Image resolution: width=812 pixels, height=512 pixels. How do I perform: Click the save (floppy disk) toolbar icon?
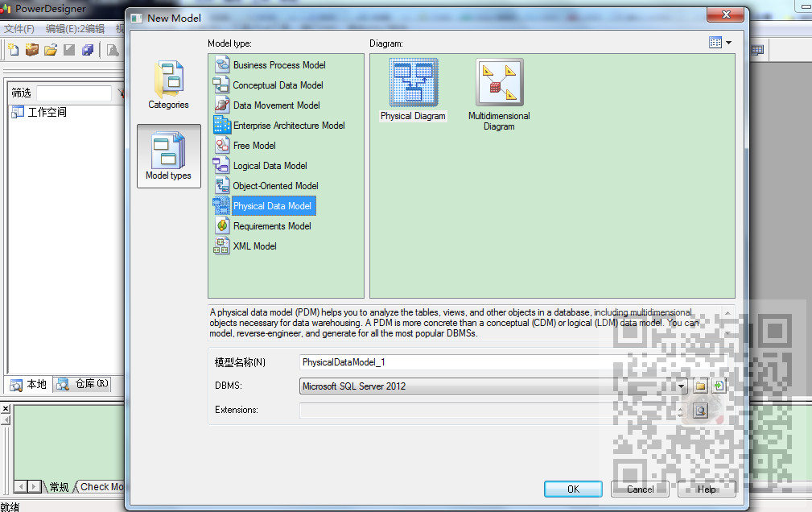point(87,50)
